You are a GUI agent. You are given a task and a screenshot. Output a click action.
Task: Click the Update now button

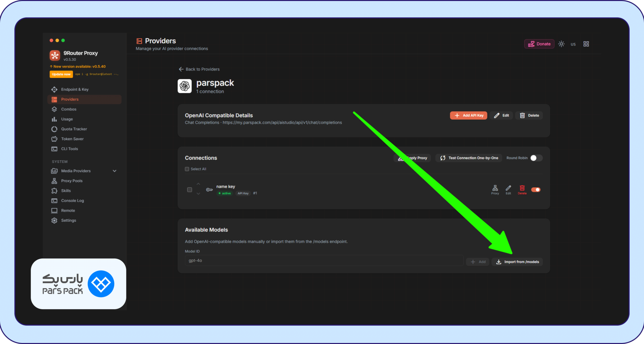(x=61, y=74)
